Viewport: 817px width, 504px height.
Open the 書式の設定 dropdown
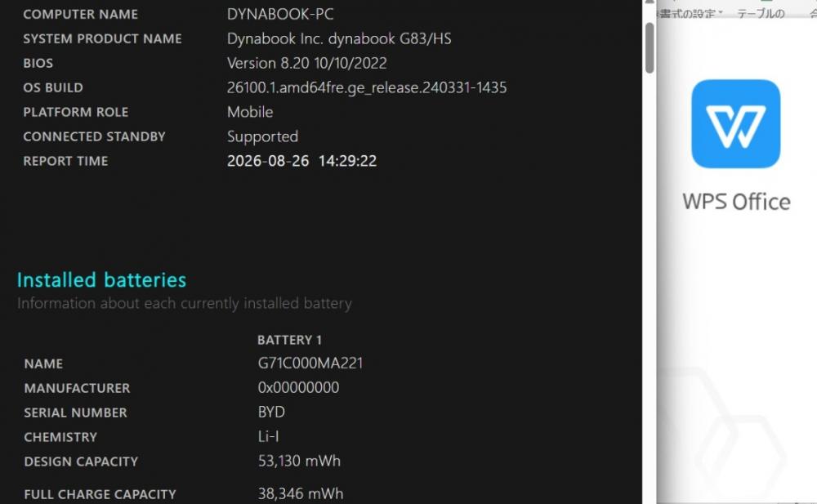pyautogui.click(x=690, y=13)
